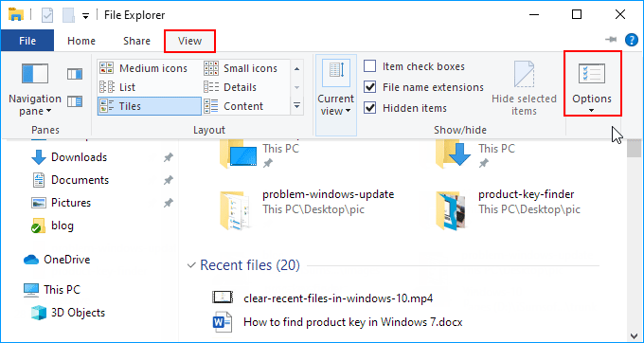The height and width of the screenshot is (343, 644).
Task: Switch to the Home ribbon tab
Action: coord(81,41)
